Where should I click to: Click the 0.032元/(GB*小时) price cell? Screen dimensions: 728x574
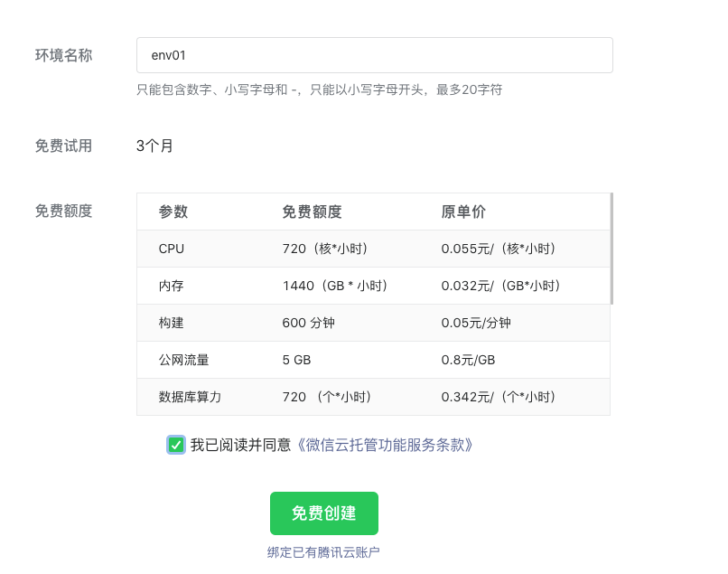(500, 286)
